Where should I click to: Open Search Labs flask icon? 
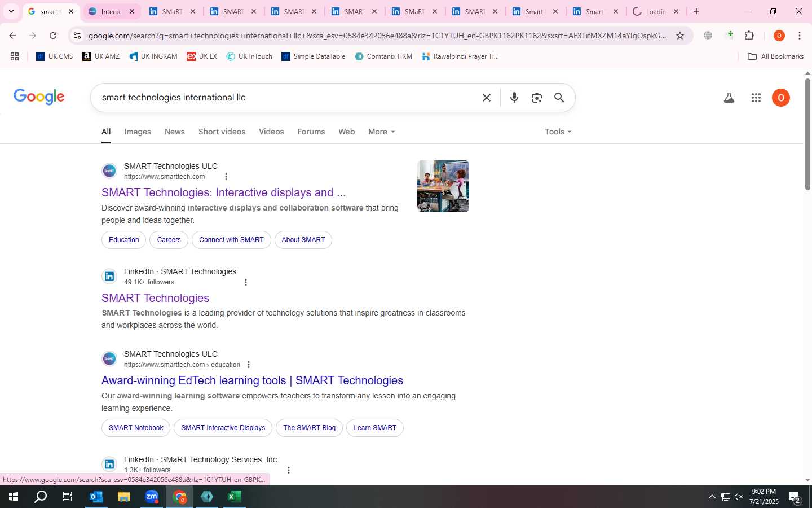(729, 98)
